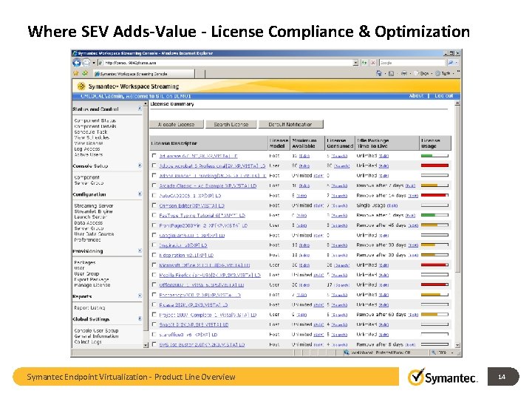Viewport: 532px width, 399px height.
Task: Open Streaming Server under Configuration
Action: (x=94, y=205)
